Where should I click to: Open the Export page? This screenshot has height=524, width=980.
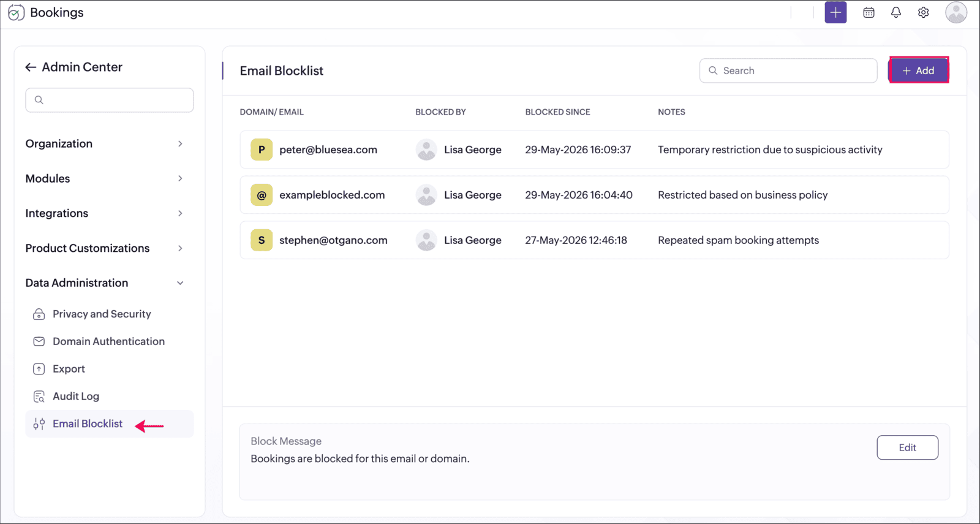click(69, 369)
